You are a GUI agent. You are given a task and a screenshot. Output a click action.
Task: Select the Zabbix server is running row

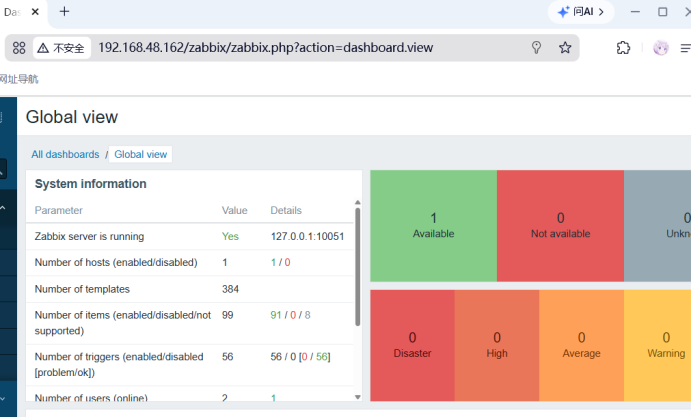coord(190,237)
